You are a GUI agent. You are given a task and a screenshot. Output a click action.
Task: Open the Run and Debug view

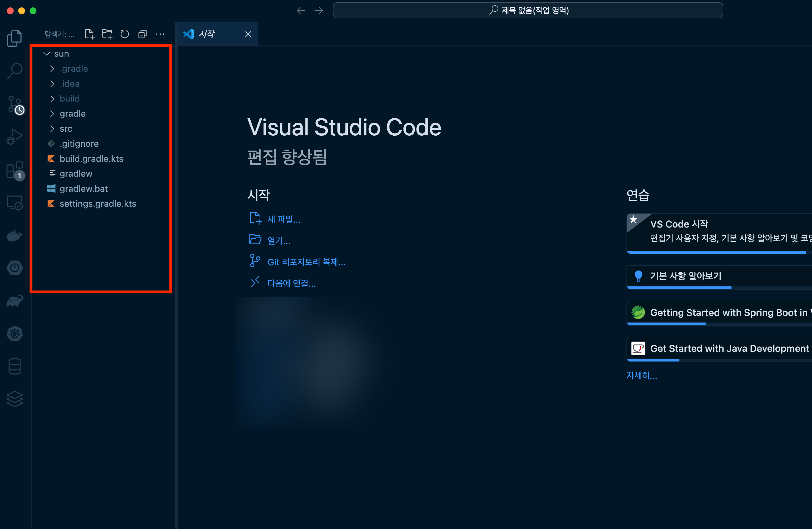point(15,137)
